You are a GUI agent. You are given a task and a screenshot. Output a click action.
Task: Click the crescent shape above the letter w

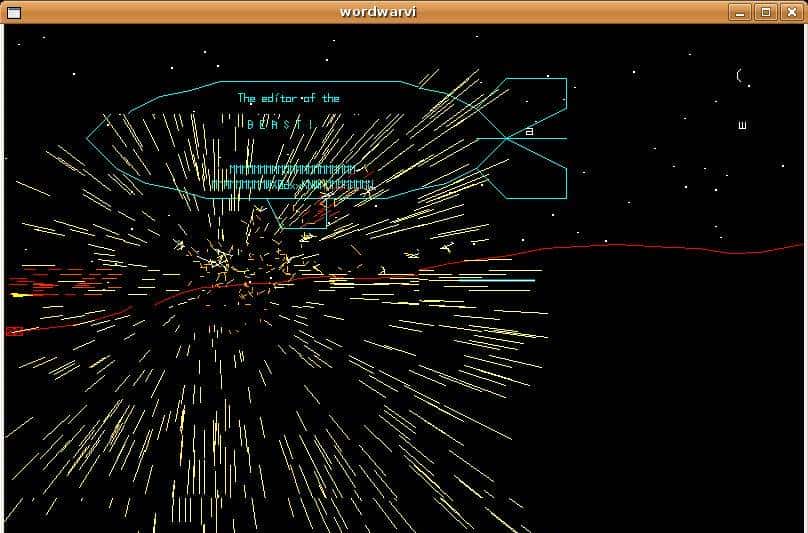coord(739,76)
